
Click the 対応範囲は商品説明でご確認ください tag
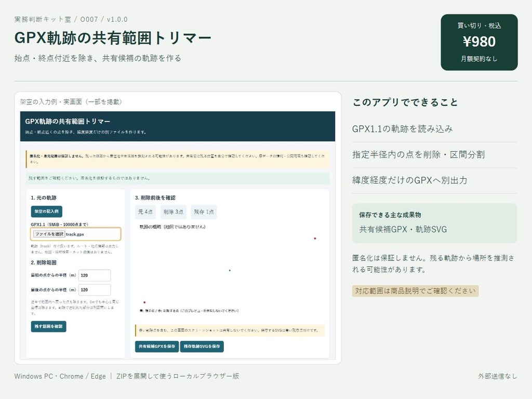tap(415, 291)
